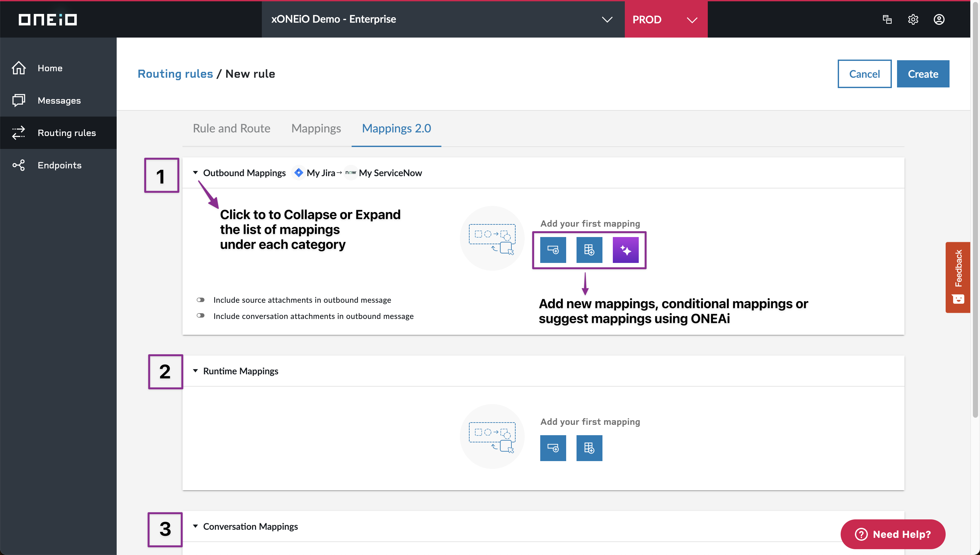
Task: Cancel the new rule
Action: click(x=864, y=74)
